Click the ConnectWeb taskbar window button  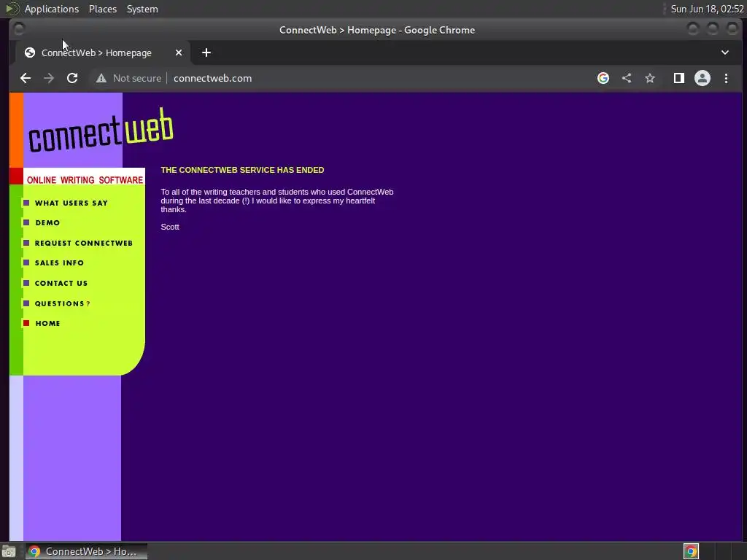(x=86, y=551)
